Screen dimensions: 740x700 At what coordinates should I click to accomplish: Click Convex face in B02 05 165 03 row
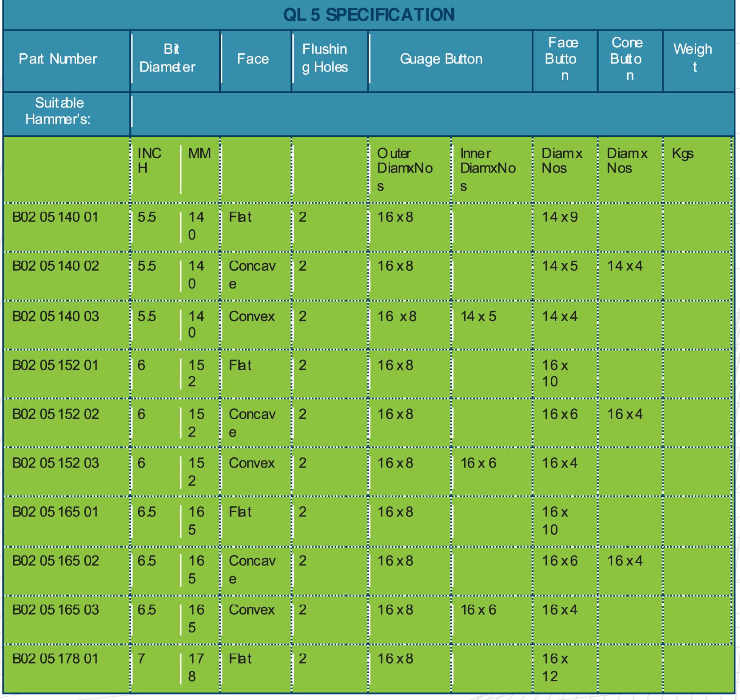click(x=252, y=609)
